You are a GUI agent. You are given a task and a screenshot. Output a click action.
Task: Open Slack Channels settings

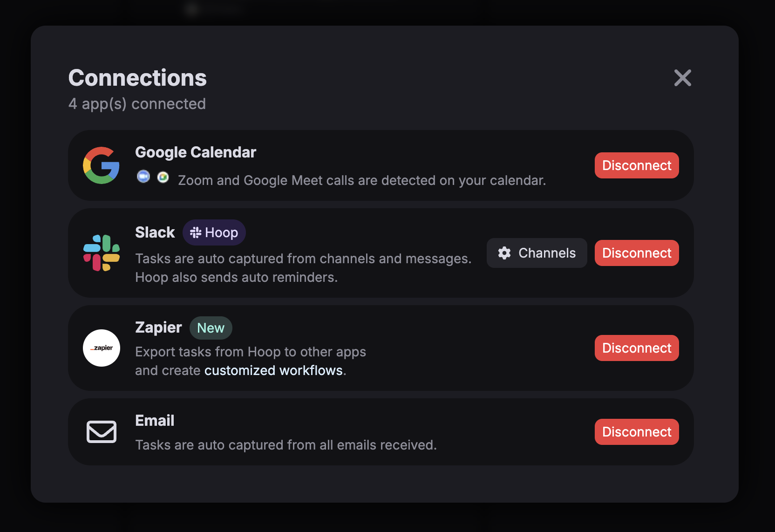(x=537, y=253)
